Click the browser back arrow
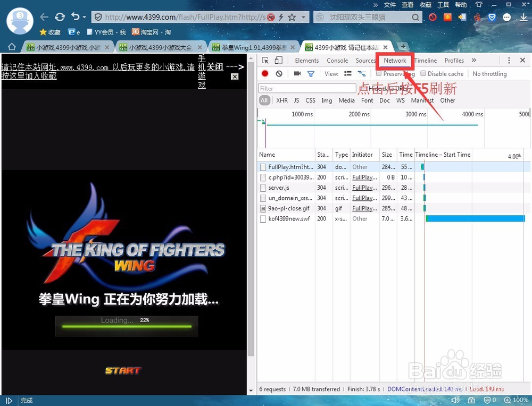532x406 pixels. 44,17
